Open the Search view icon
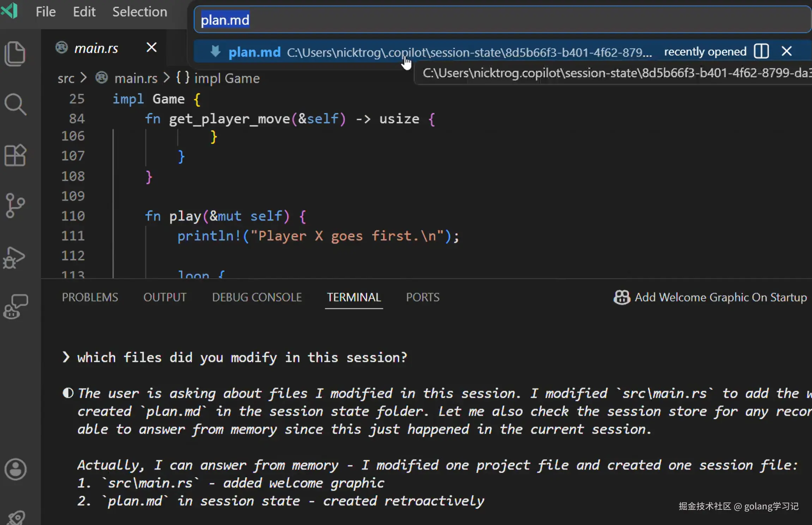The width and height of the screenshot is (812, 525). [15, 105]
